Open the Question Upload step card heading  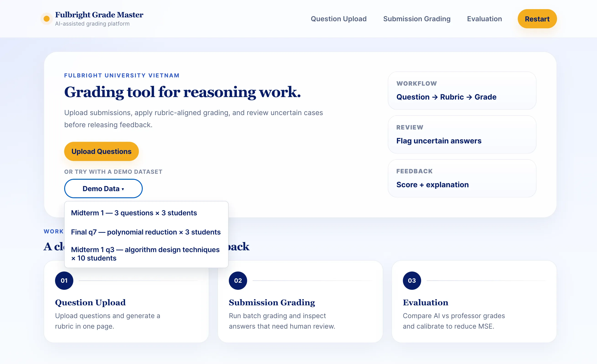coord(90,302)
